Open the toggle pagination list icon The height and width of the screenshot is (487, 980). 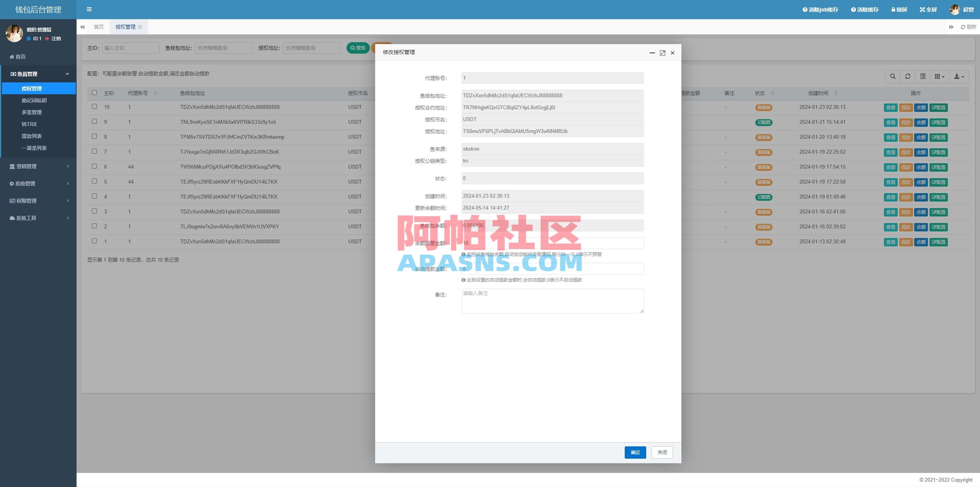[x=923, y=76]
